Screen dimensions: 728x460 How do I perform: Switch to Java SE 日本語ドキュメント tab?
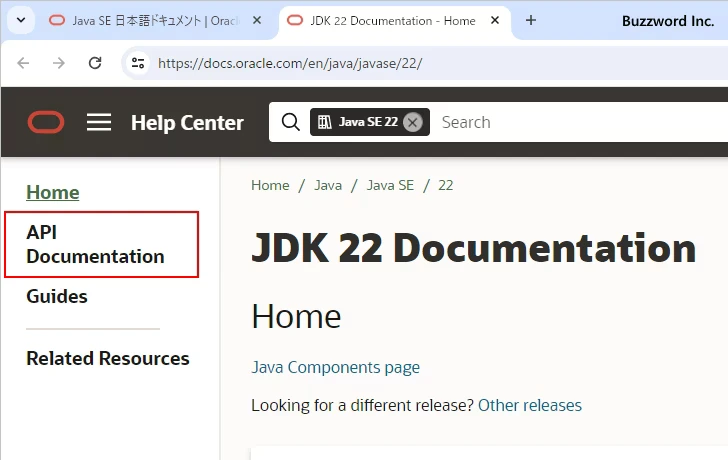156,20
